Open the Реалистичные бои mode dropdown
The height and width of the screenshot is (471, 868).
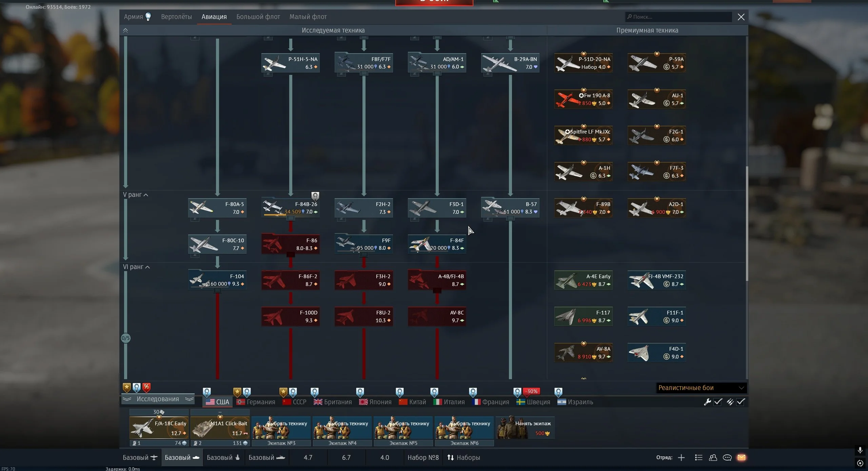click(x=701, y=388)
